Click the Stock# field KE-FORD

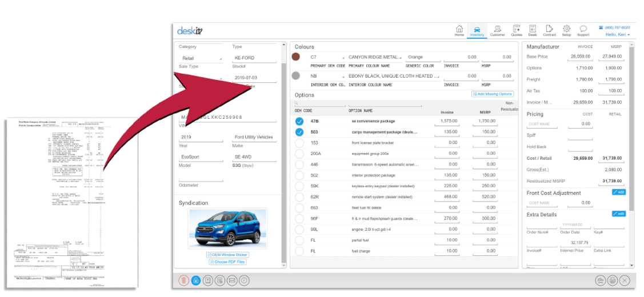pos(254,58)
